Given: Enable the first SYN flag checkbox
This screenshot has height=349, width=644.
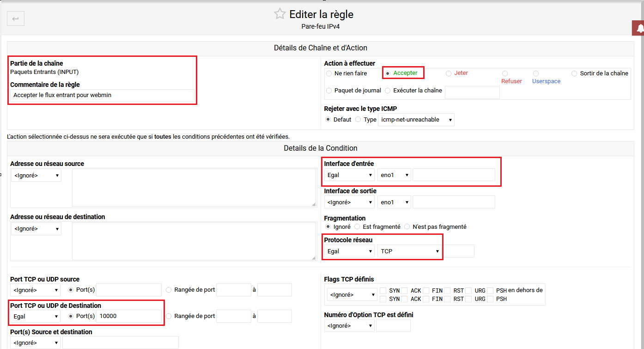Looking at the screenshot, I should click(x=383, y=290).
